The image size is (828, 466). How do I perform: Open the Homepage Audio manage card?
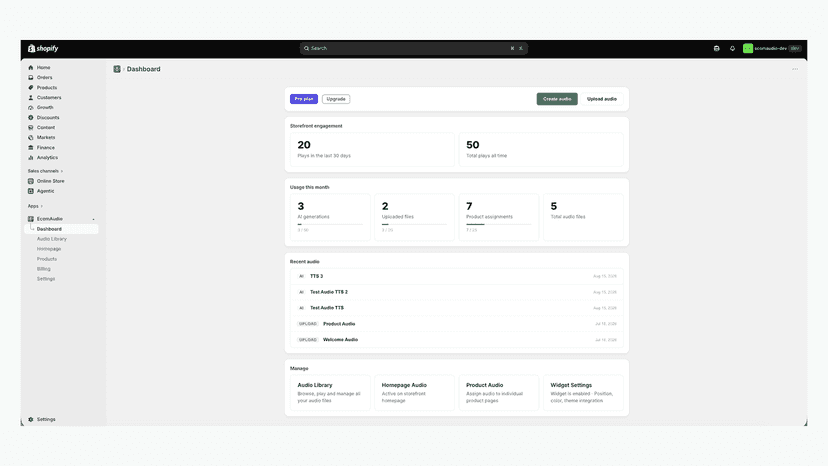coord(415,393)
